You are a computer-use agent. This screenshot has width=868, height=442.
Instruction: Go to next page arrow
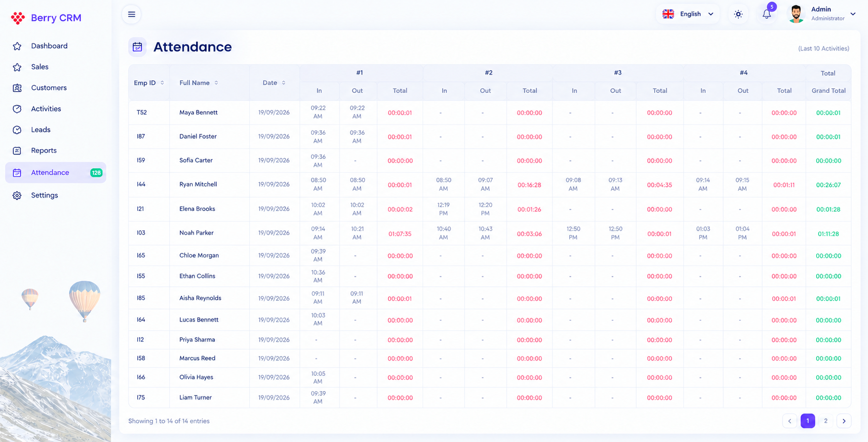coord(844,421)
